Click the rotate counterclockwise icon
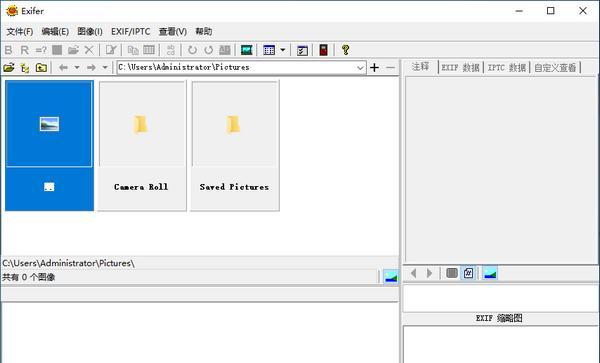This screenshot has width=600, height=363. 192,50
